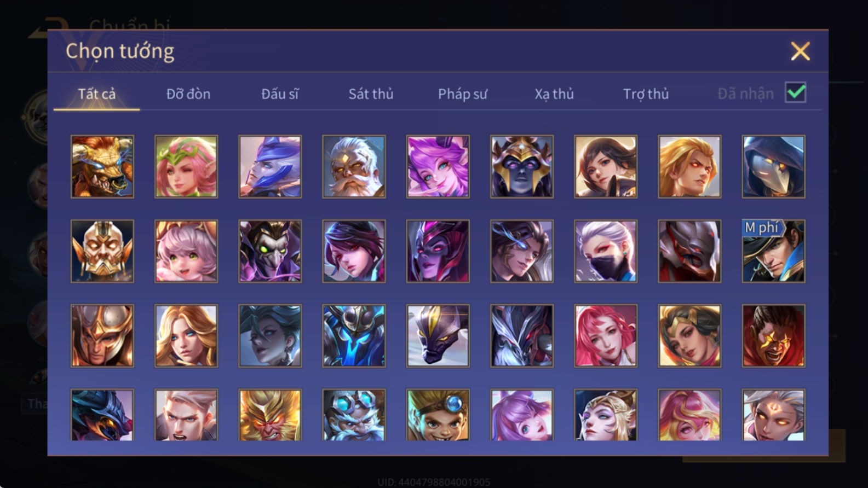The width and height of the screenshot is (868, 488).
Task: Choose the hooded plague-mask hero portrait
Action: tap(773, 166)
